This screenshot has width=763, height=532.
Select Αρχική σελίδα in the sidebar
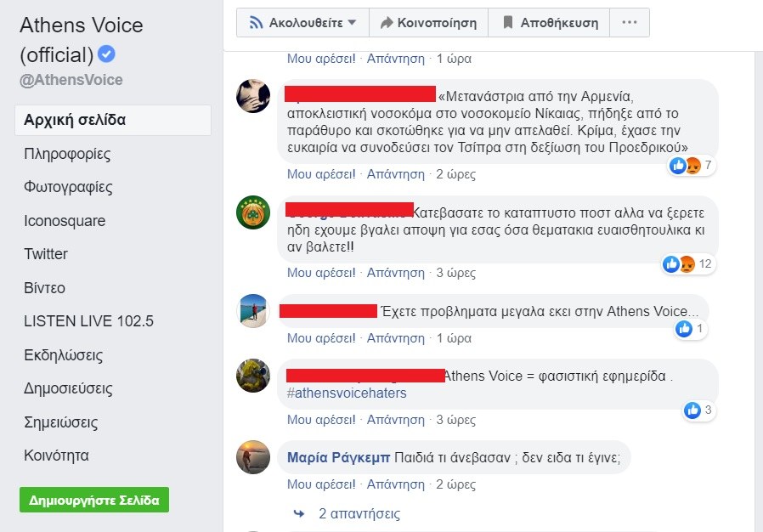113,120
